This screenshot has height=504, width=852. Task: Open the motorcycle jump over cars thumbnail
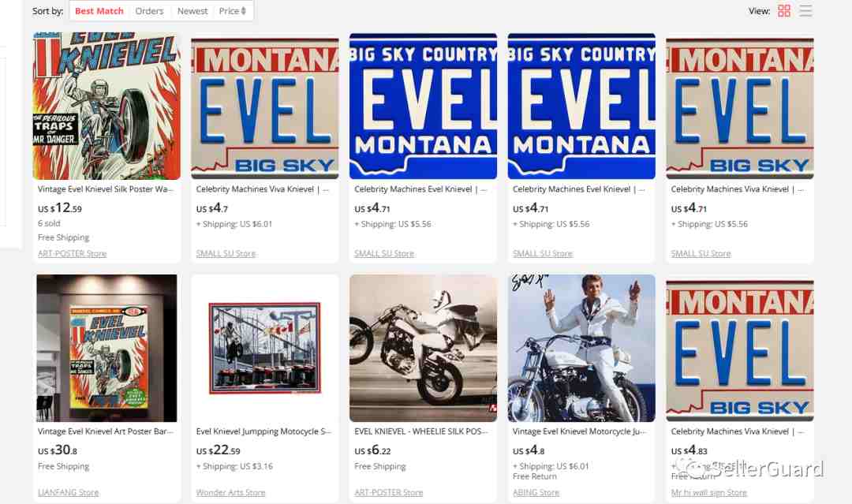coord(264,348)
